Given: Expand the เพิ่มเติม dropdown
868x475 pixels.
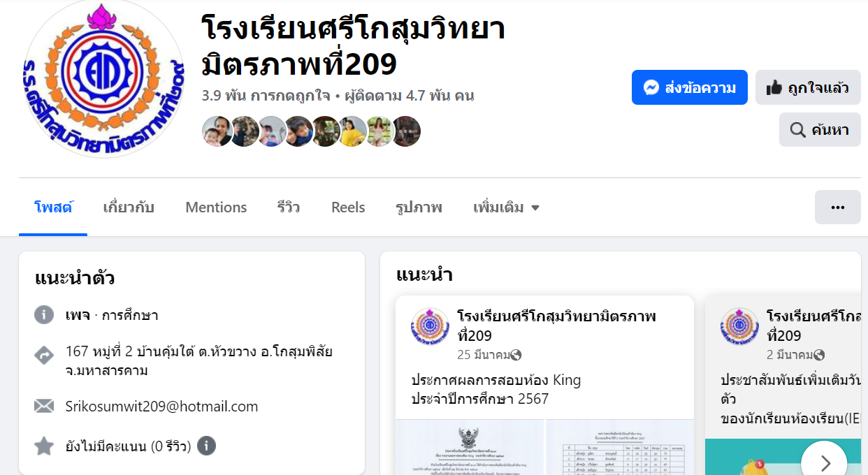Looking at the screenshot, I should coord(507,207).
